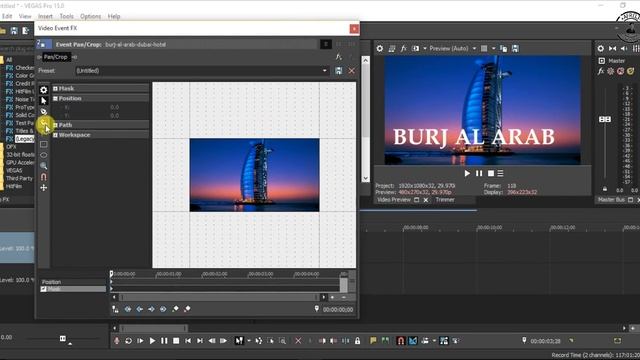Open the Options menu
The width and height of the screenshot is (640, 360).
pyautogui.click(x=91, y=16)
